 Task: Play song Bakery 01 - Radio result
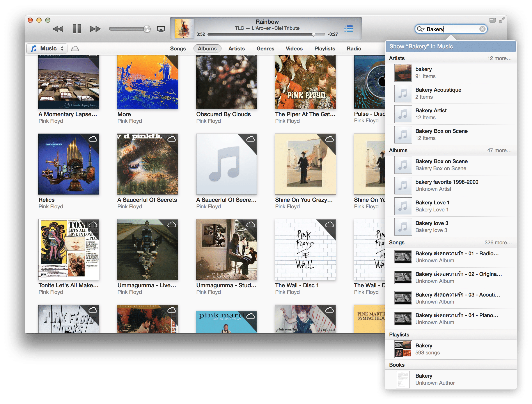click(451, 257)
